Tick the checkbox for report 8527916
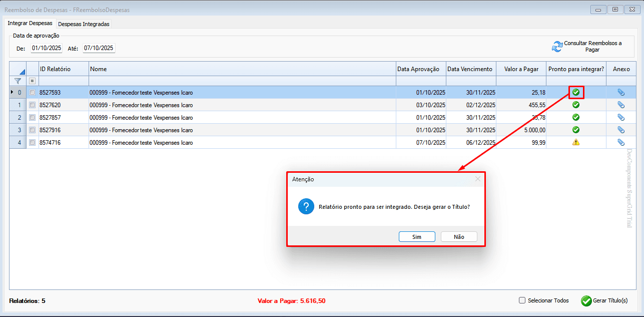644x317 pixels. pyautogui.click(x=32, y=130)
